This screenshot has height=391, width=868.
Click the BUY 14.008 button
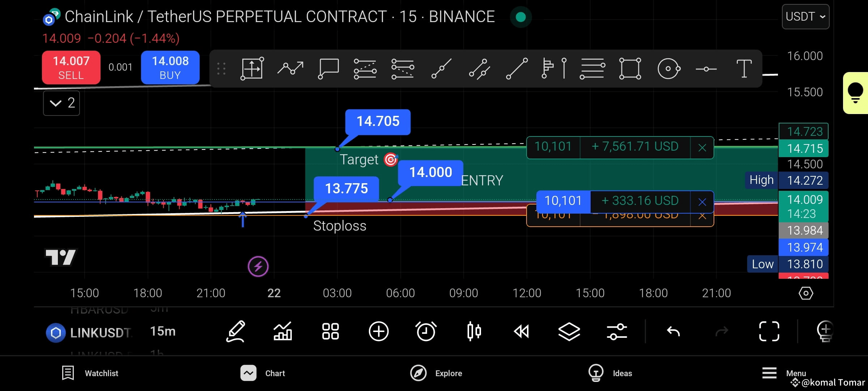(170, 67)
